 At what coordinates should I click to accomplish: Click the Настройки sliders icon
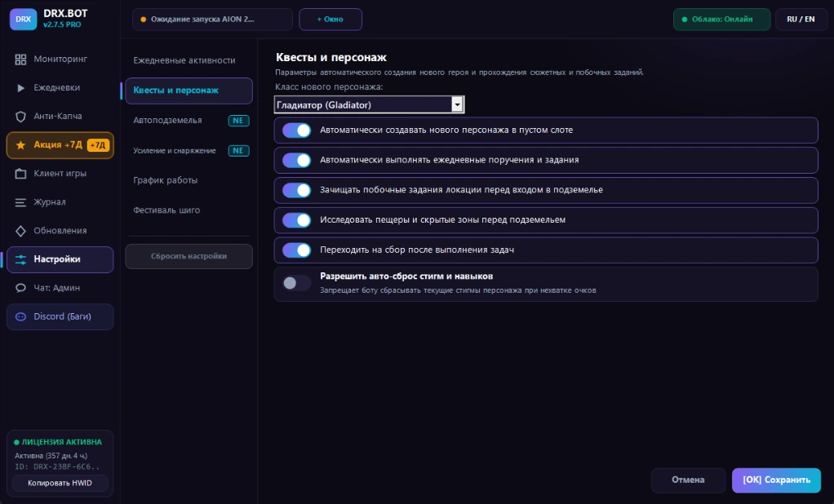coord(20,259)
